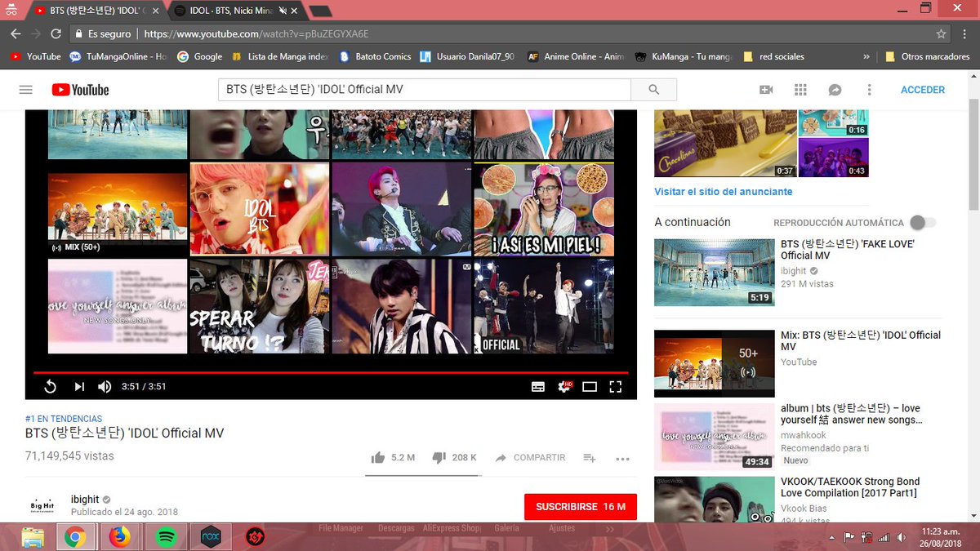Open Chrome's three-dot menu
980x551 pixels.
[x=964, y=34]
